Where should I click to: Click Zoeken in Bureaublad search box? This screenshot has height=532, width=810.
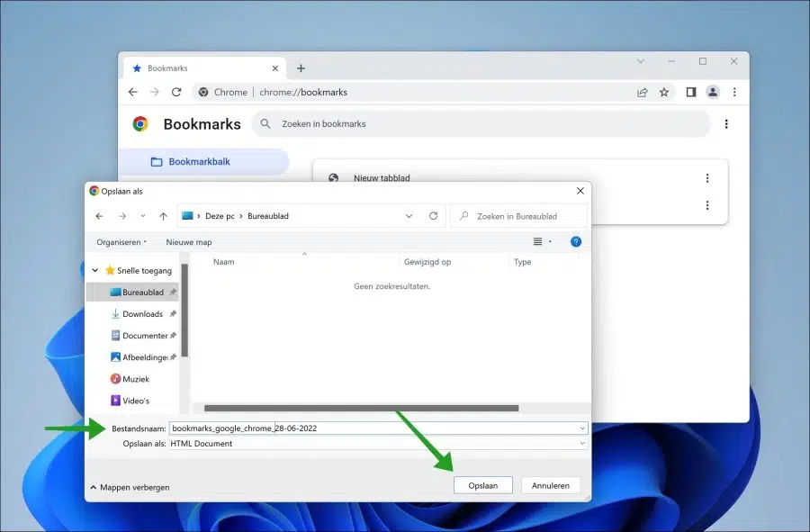tap(519, 216)
